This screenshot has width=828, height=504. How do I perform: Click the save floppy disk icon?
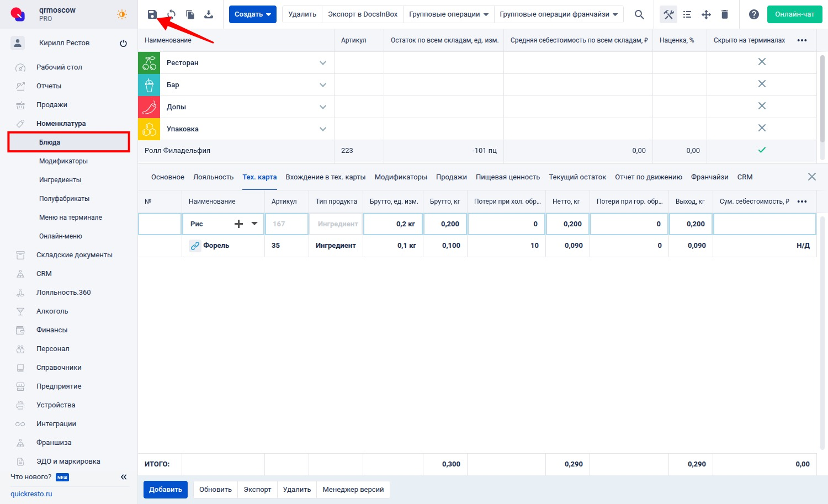[152, 14]
